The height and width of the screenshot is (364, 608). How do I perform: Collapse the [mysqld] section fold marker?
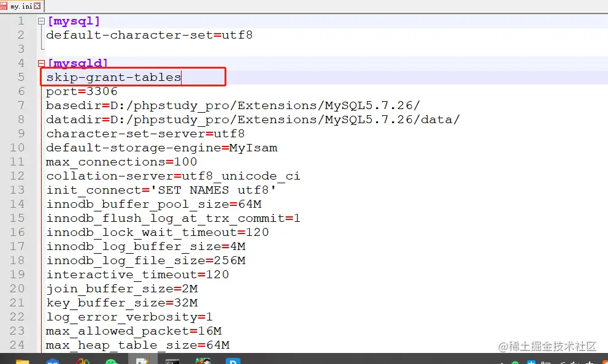(42, 63)
